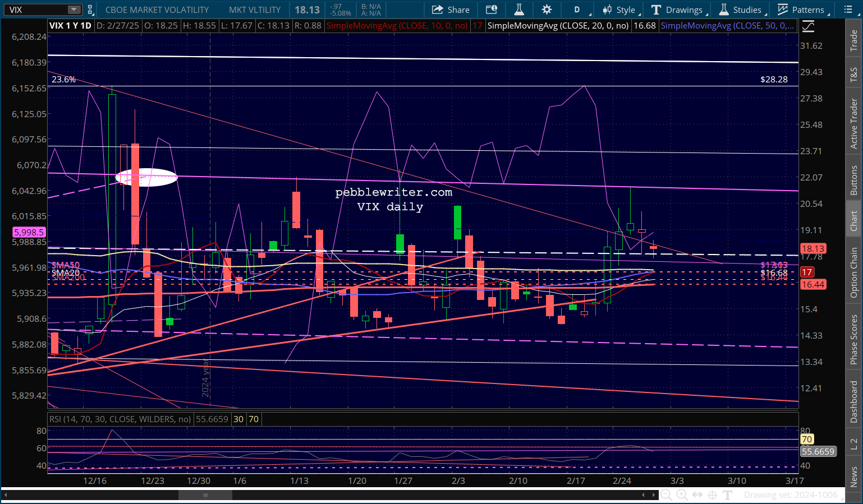This screenshot has height=504, width=863.
Task: Click the RSI study label
Action: [x=120, y=419]
